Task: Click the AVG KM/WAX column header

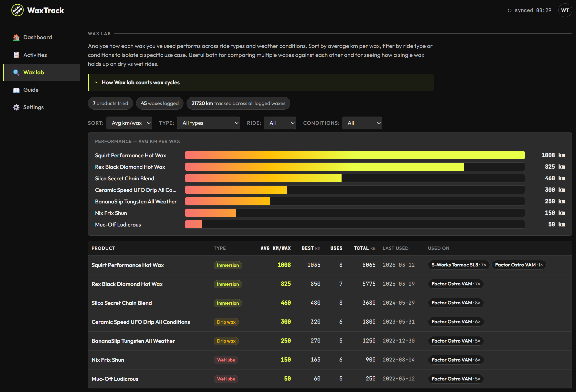Action: click(276, 248)
